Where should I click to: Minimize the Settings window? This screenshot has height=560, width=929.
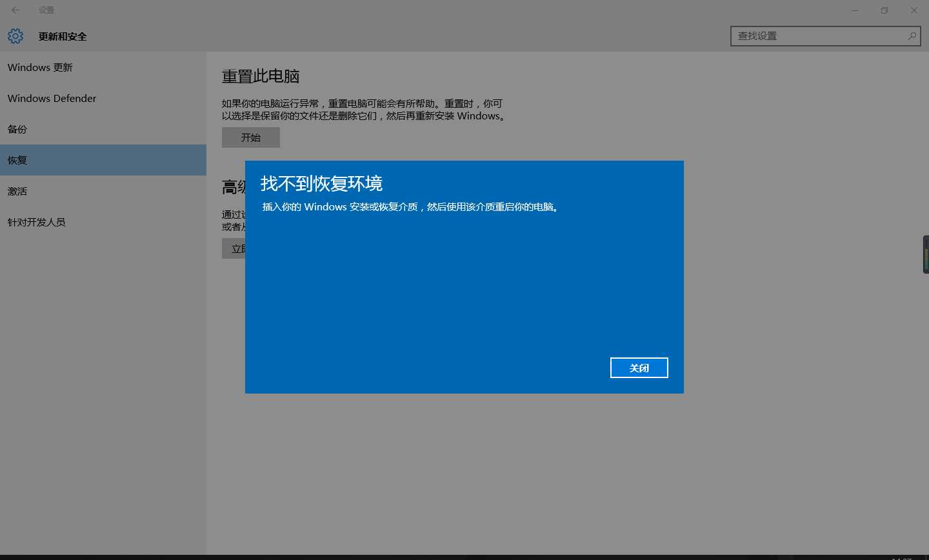point(855,10)
